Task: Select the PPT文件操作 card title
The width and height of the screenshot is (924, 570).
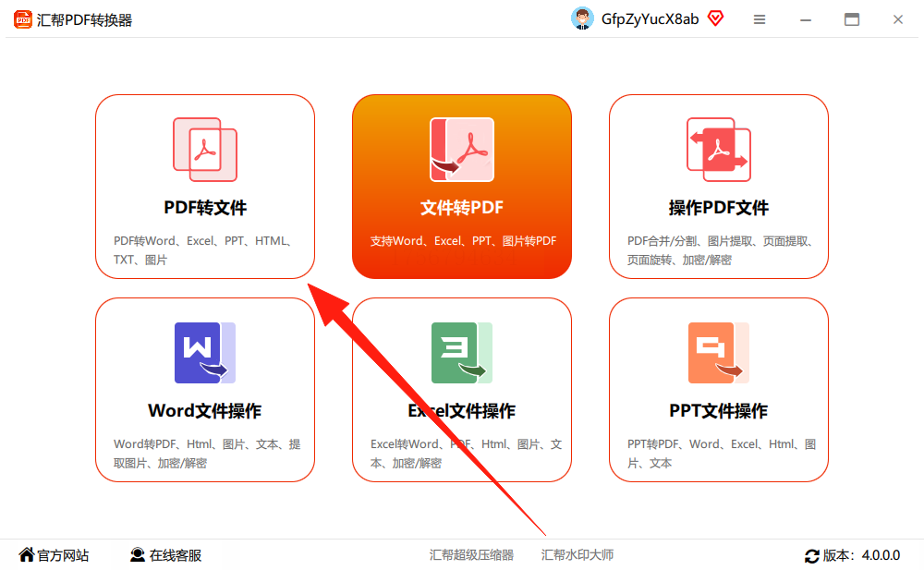Action: click(718, 411)
